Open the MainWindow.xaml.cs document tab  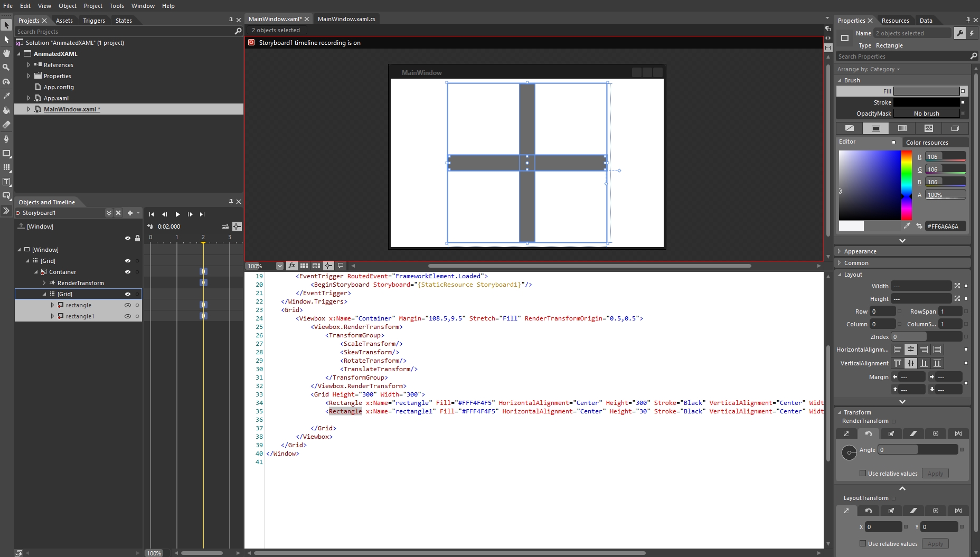346,19
